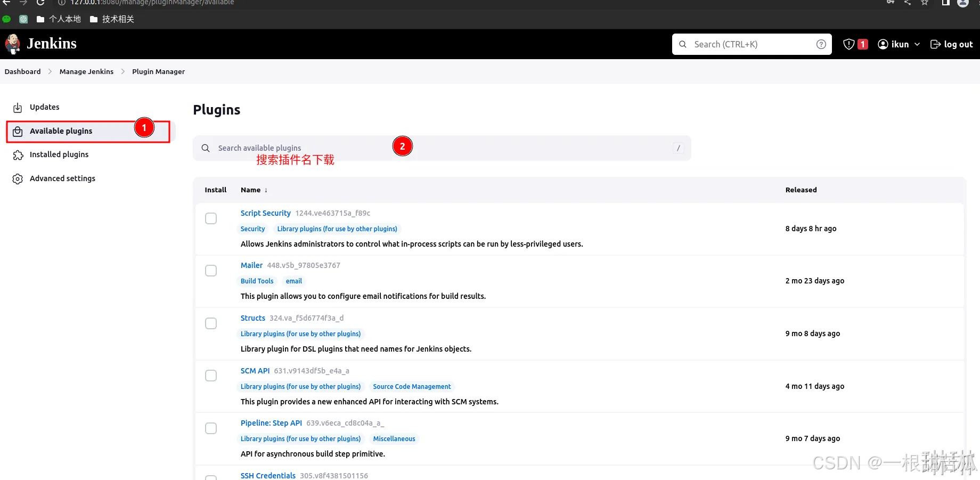The width and height of the screenshot is (980, 480).
Task: Click the Mailer version 448.v5b_97805e3767
Action: coord(304,265)
